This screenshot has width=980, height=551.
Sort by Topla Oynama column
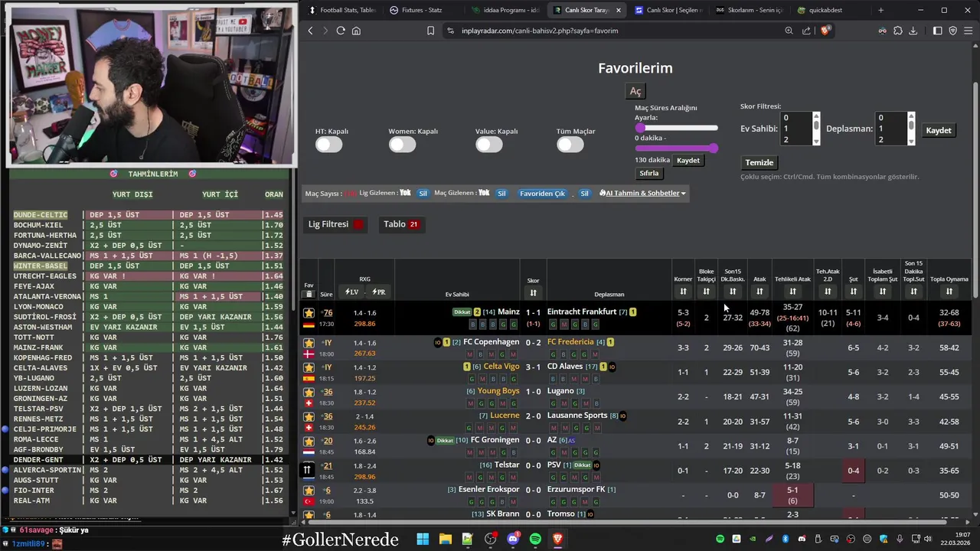click(x=949, y=292)
